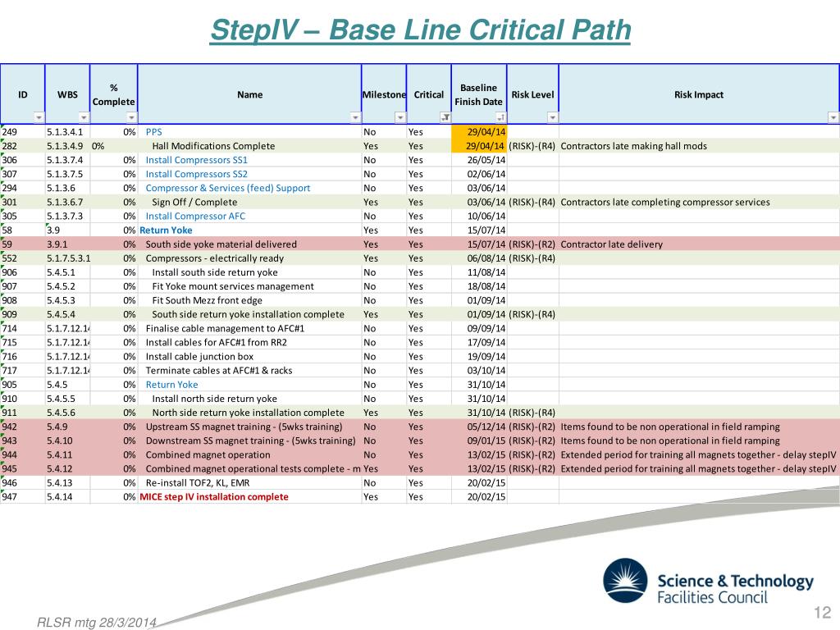Open the Baseline Finish Date sort dropdown

click(x=500, y=117)
